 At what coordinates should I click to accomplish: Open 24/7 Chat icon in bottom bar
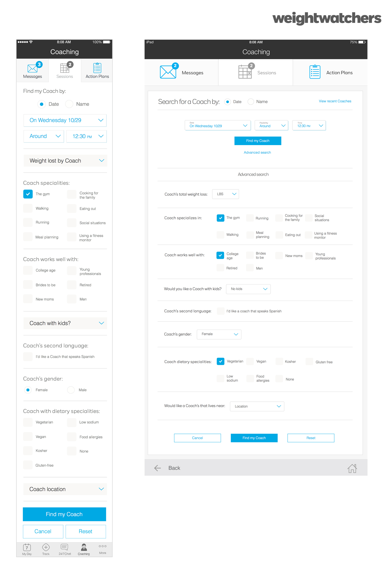pos(64,547)
